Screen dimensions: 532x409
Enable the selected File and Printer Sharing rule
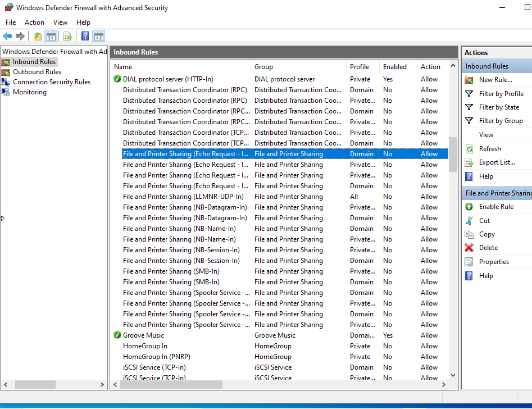coord(495,207)
